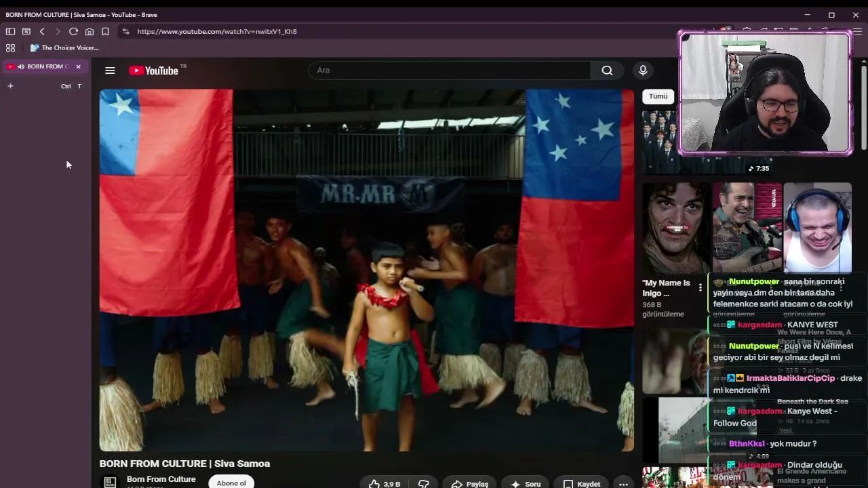Open The Choicer Voicer bookmark

point(65,47)
